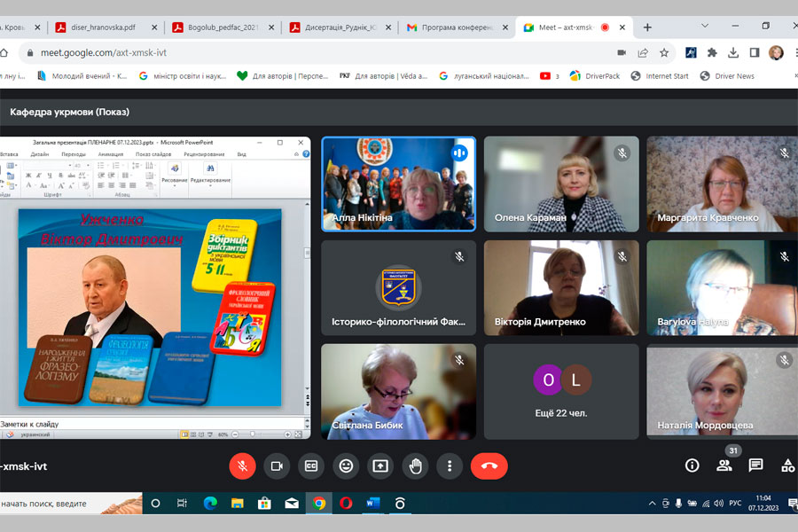Select Алла Нікітіна video tile

(398, 184)
